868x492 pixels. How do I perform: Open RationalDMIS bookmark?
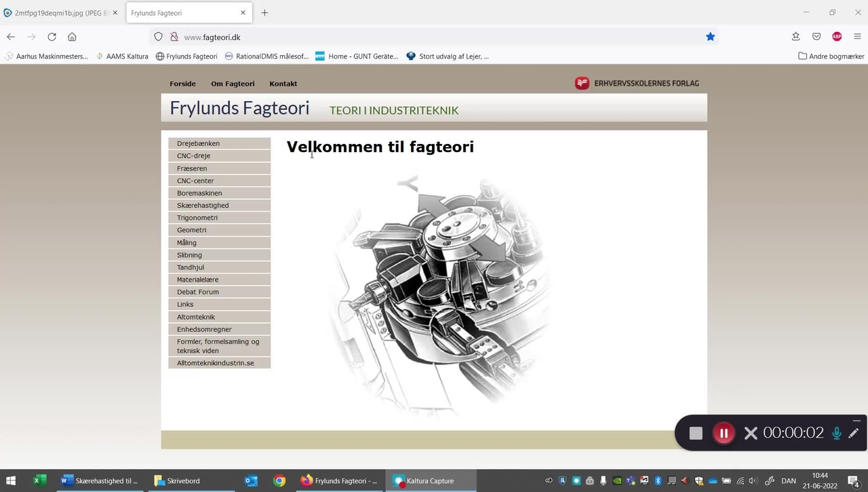pyautogui.click(x=267, y=56)
